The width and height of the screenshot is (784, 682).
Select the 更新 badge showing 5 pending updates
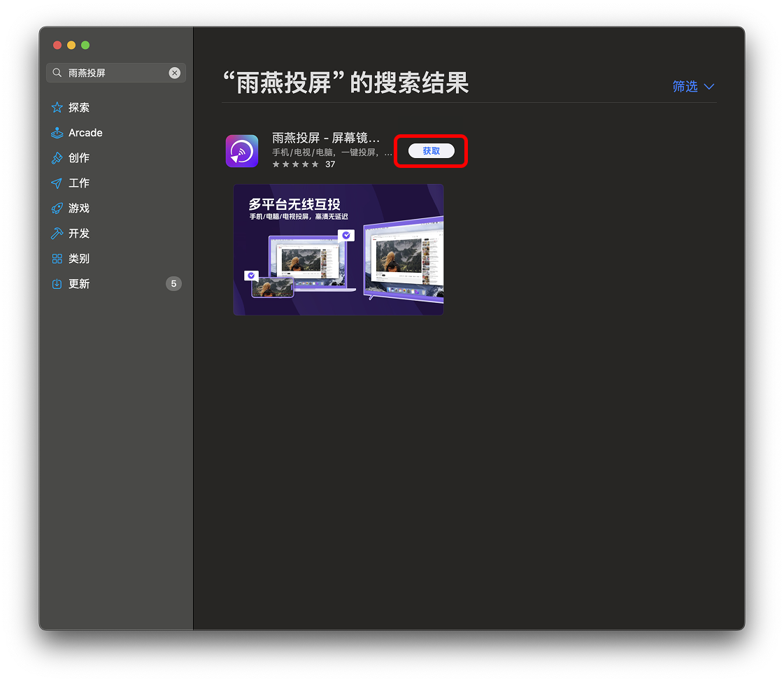(173, 283)
